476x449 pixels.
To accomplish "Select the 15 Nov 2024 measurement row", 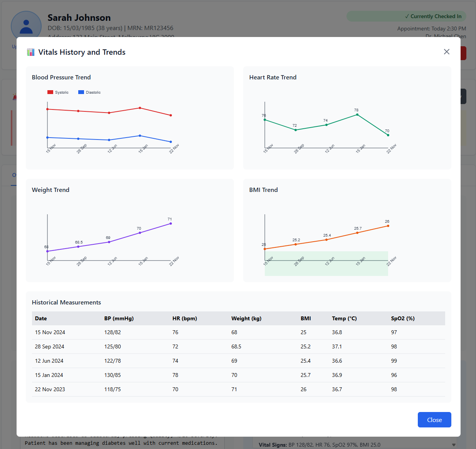I will point(238,332).
